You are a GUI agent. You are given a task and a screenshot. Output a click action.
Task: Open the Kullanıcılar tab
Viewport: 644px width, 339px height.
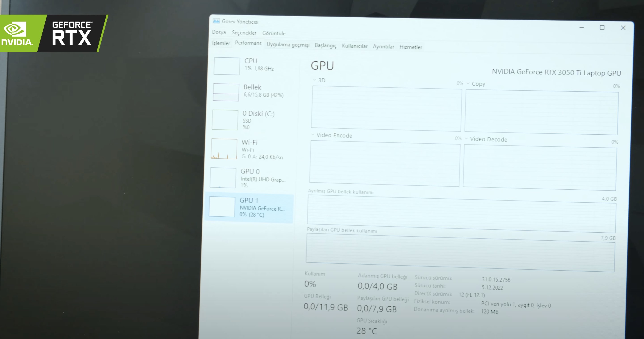click(355, 46)
